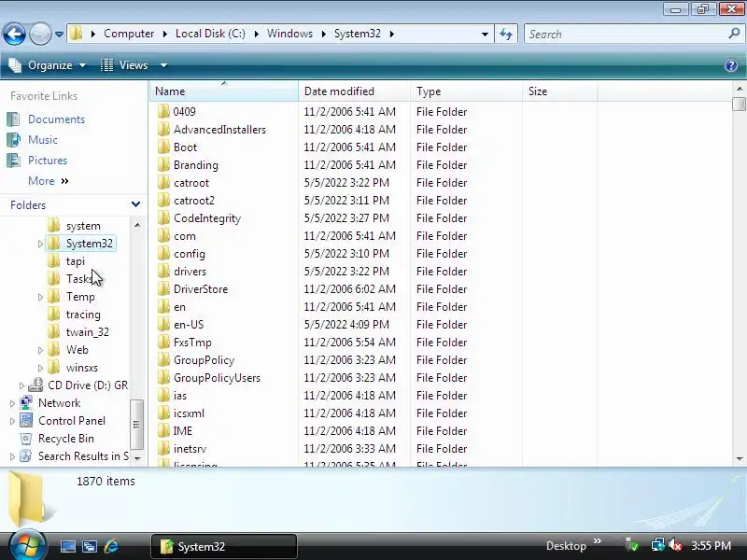Click the search magnifier icon
The width and height of the screenshot is (747, 560).
(734, 34)
